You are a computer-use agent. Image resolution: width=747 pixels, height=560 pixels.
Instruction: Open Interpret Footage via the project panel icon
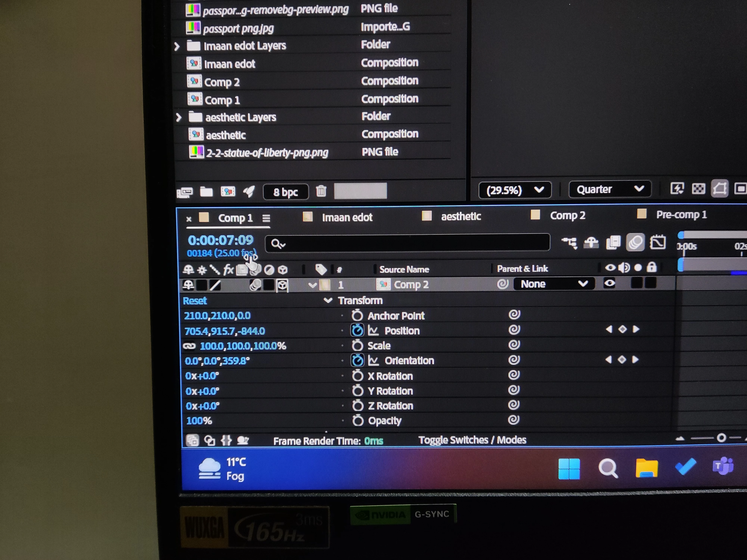coord(185,192)
